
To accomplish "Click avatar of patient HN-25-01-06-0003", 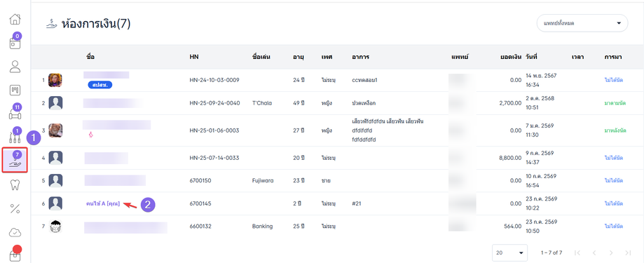I will tap(55, 130).
